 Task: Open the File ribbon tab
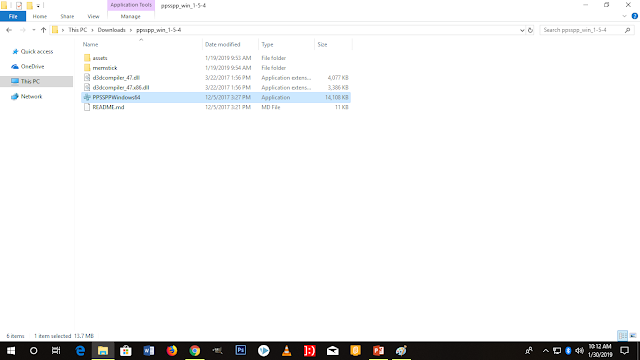click(x=13, y=16)
